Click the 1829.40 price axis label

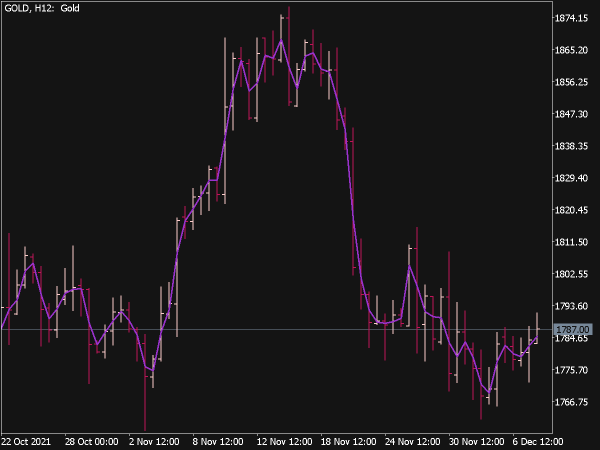pyautogui.click(x=571, y=178)
